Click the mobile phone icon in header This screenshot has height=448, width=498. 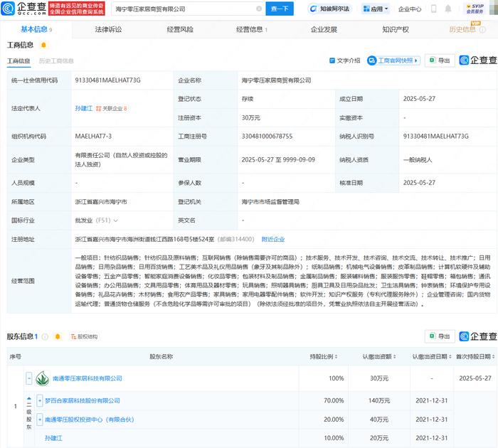(433, 9)
